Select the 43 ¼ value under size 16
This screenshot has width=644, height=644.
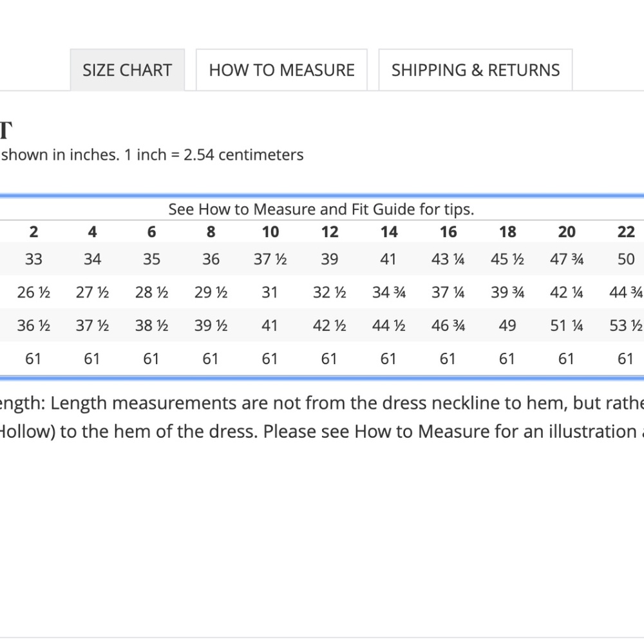point(448,259)
